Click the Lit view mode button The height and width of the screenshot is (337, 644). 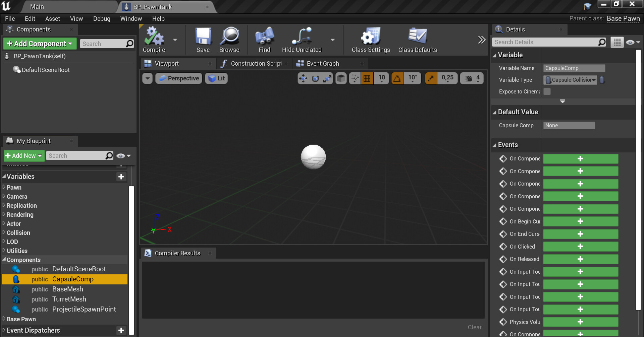[216, 78]
